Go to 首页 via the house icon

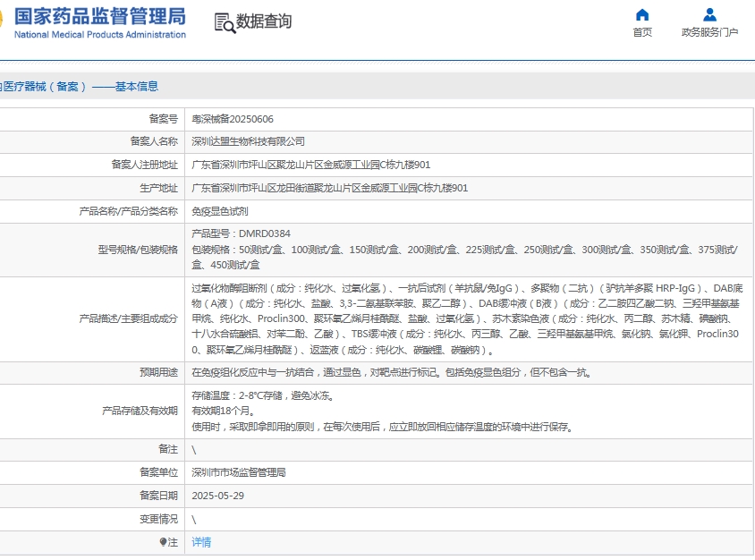tap(642, 15)
